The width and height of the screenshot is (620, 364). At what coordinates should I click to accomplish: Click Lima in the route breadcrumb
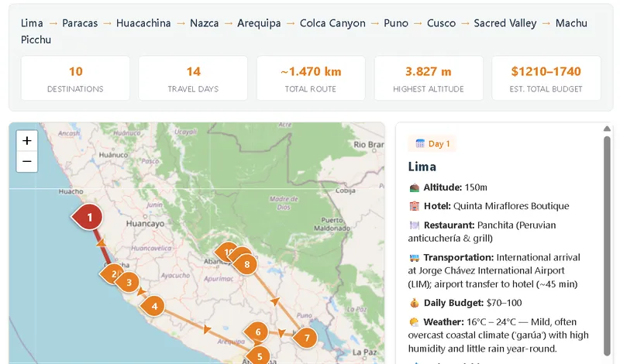point(32,23)
